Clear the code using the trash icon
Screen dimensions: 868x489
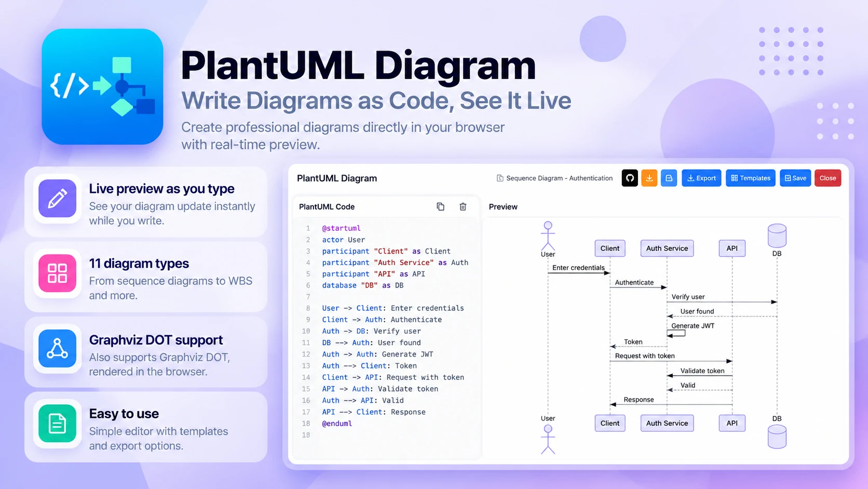[x=463, y=207]
